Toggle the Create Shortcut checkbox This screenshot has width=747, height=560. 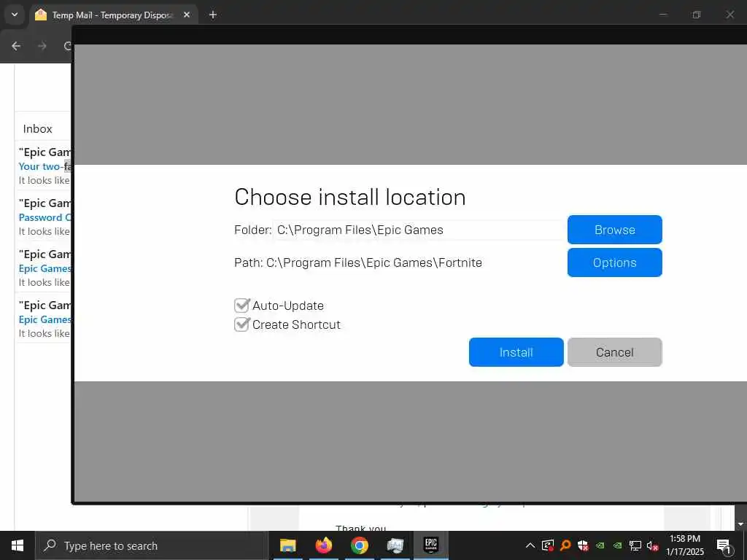[x=242, y=324]
